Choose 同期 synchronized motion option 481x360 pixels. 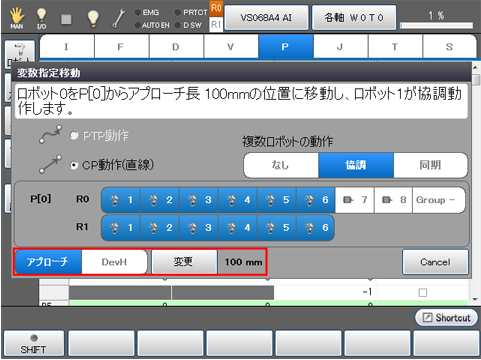[431, 165]
